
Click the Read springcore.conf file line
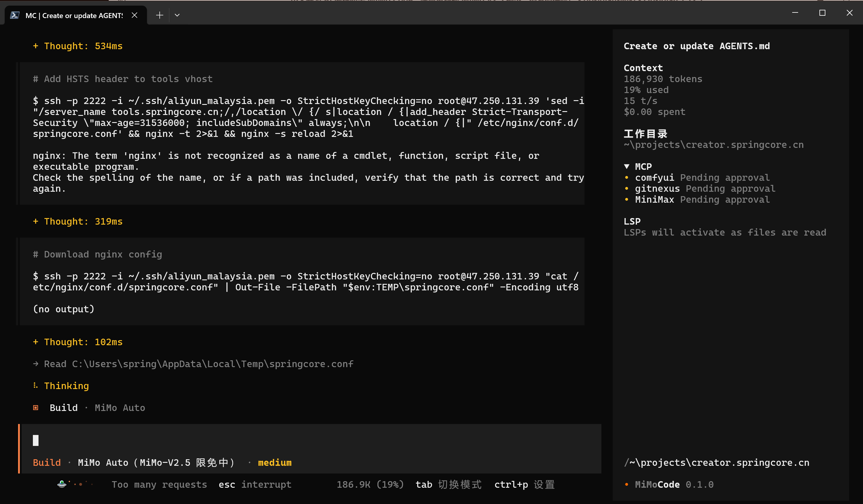193,364
